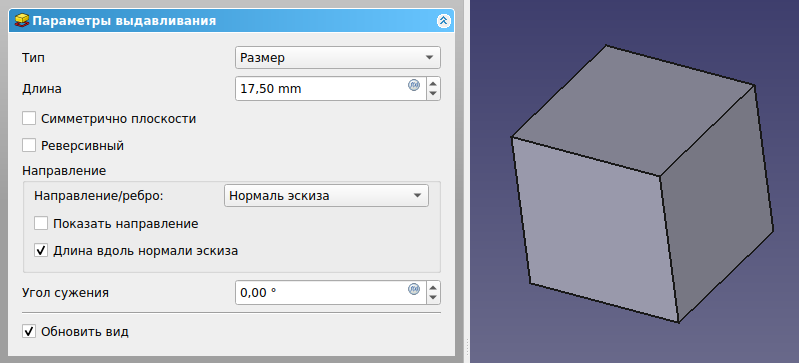The image size is (799, 363).
Task: Enable Симметрично плоскости checkbox
Action: click(29, 119)
